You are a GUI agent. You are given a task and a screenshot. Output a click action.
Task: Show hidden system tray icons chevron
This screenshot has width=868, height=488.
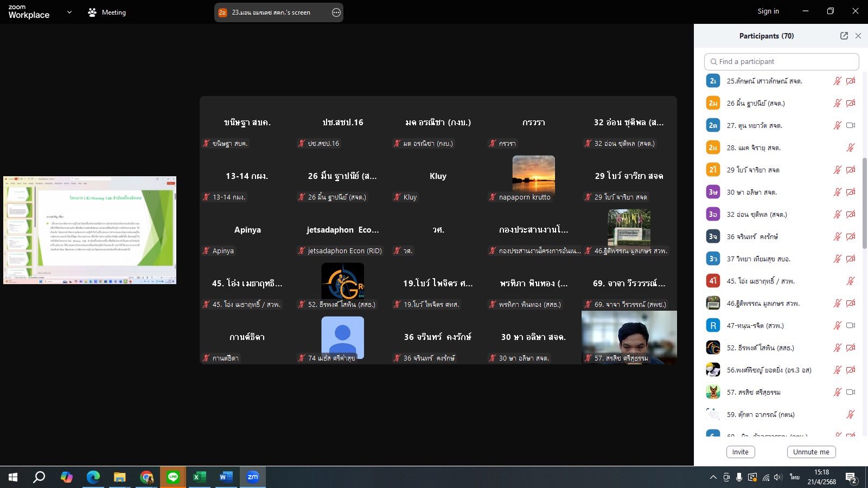click(x=713, y=477)
